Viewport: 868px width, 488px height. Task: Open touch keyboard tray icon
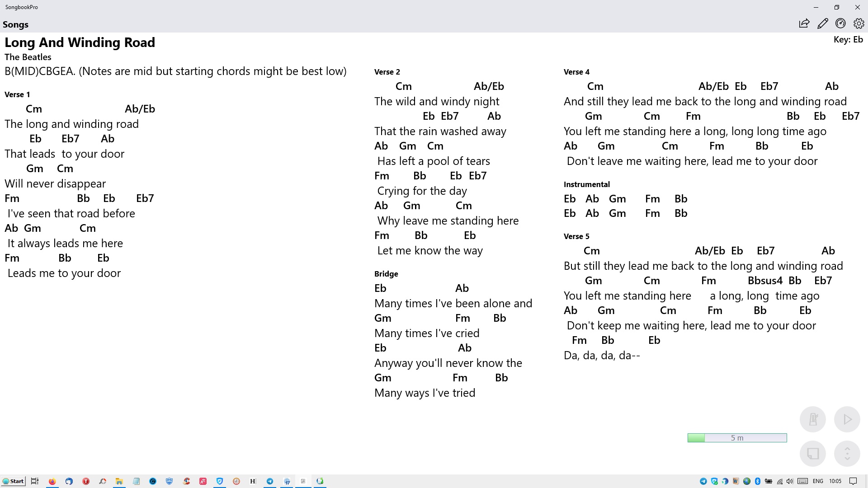click(803, 481)
